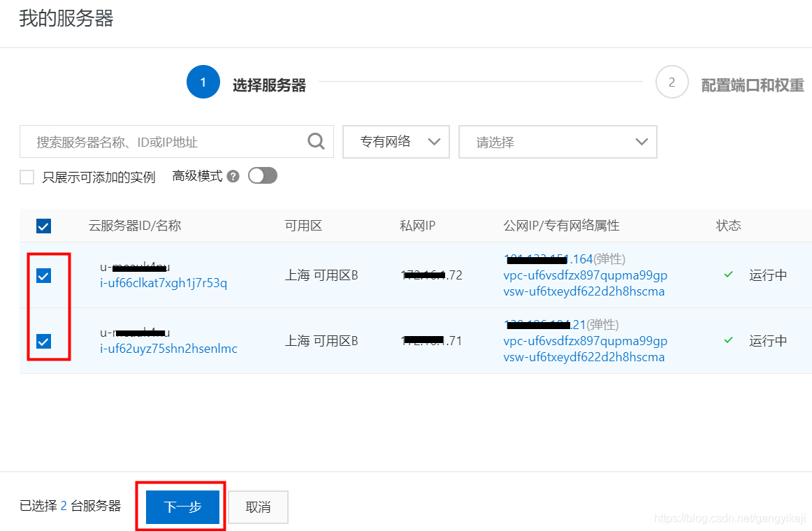Toggle the 高级模式 switch on

[x=262, y=176]
